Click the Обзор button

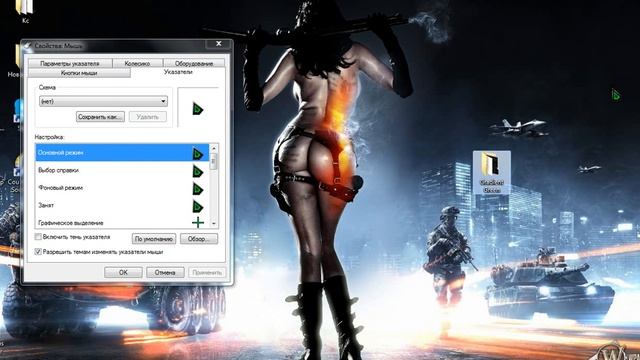[199, 239]
